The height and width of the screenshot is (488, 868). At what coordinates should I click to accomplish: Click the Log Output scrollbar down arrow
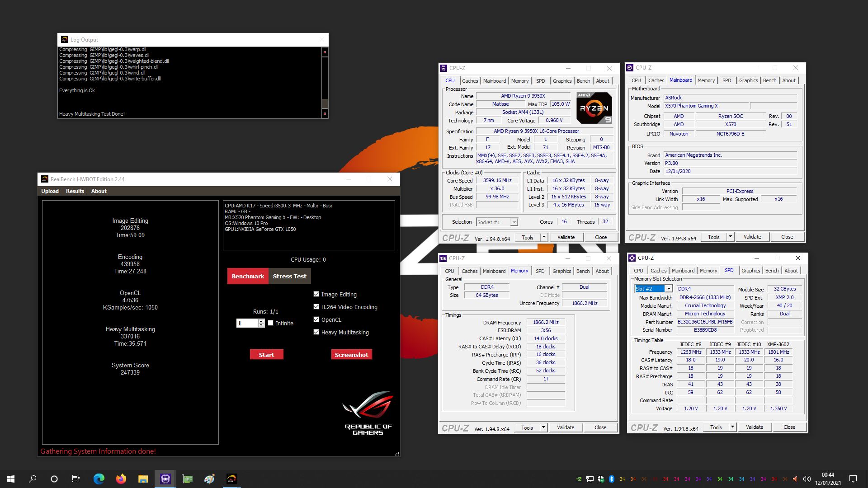[x=325, y=113]
